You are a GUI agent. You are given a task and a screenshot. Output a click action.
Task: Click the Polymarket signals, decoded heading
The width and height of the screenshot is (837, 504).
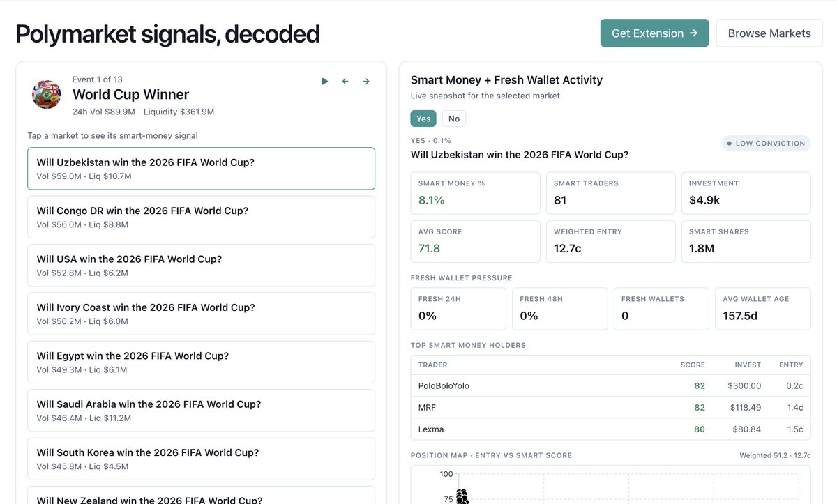click(167, 33)
